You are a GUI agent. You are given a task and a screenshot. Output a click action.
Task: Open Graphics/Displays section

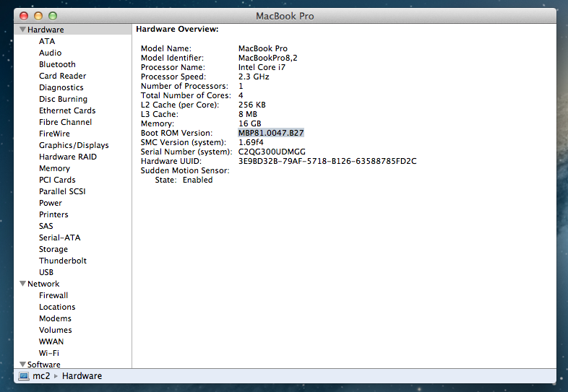74,145
